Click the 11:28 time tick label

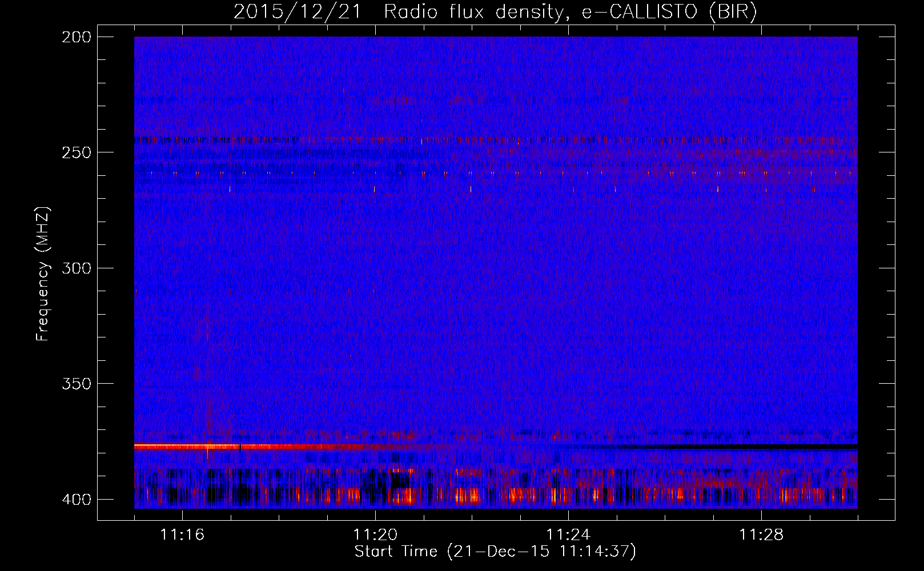coord(761,535)
